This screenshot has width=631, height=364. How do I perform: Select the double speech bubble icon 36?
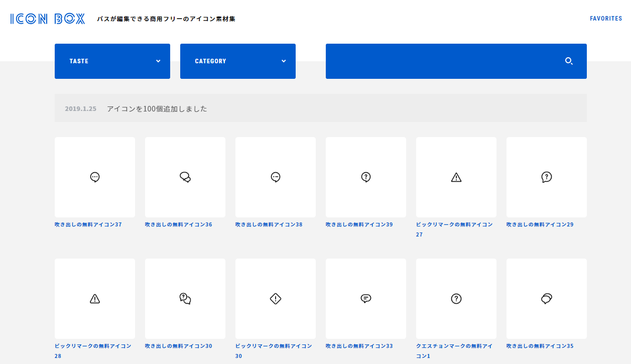pos(185,177)
